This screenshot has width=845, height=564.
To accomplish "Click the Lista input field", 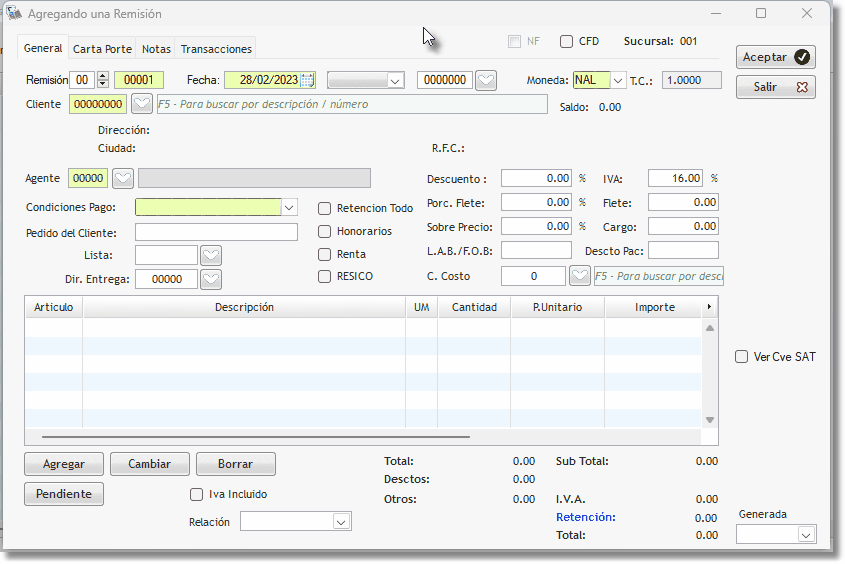I will pos(166,255).
